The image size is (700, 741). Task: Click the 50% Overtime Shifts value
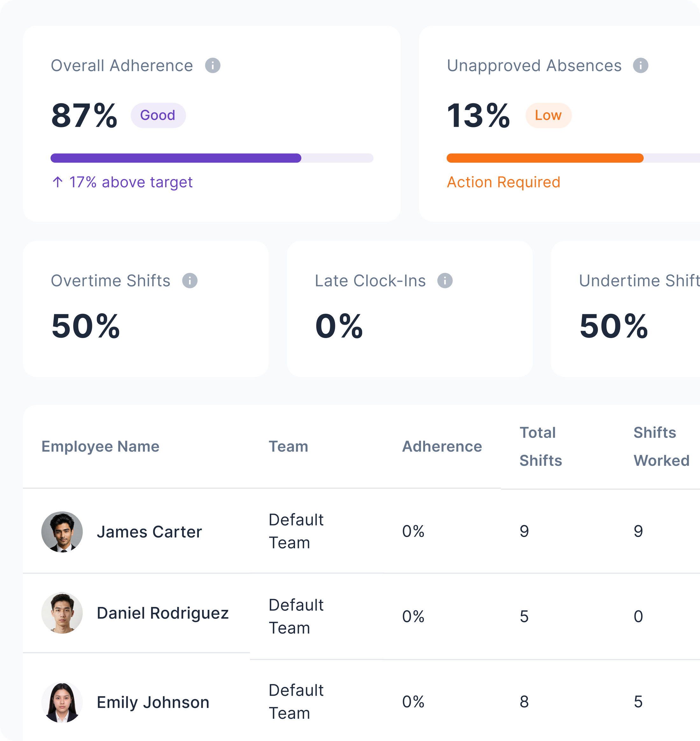point(86,326)
